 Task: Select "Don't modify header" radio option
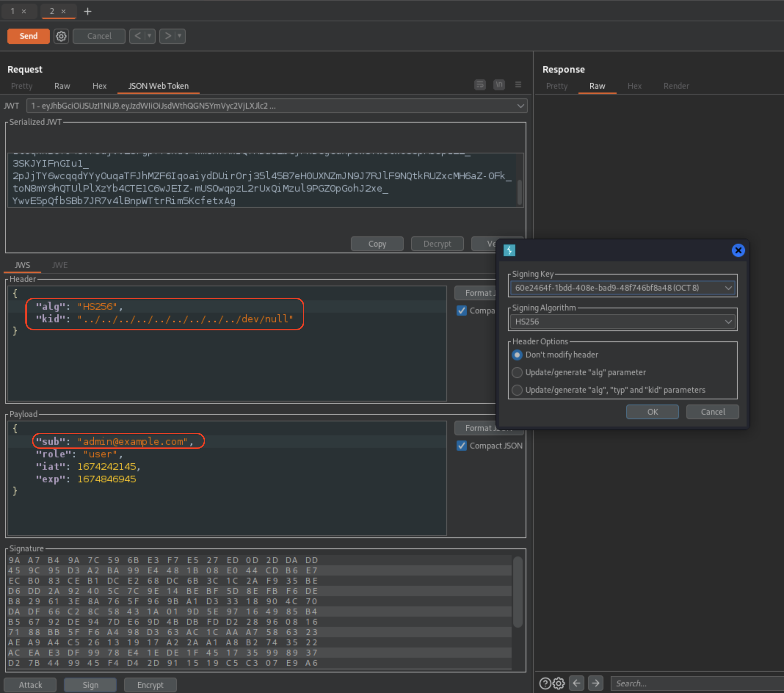click(x=517, y=355)
